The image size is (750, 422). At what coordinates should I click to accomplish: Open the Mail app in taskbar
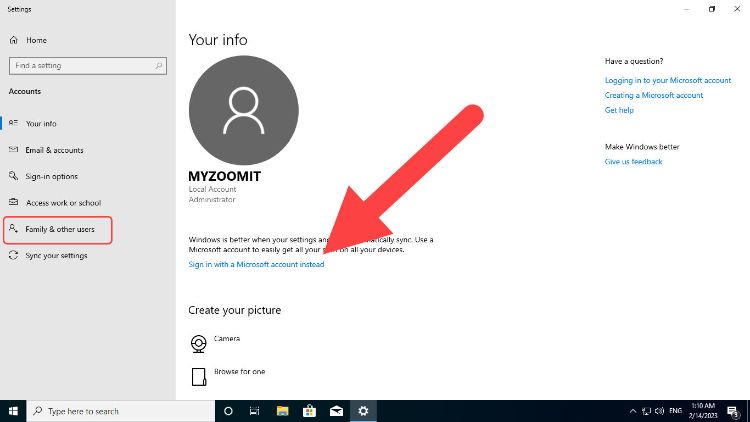pos(337,411)
